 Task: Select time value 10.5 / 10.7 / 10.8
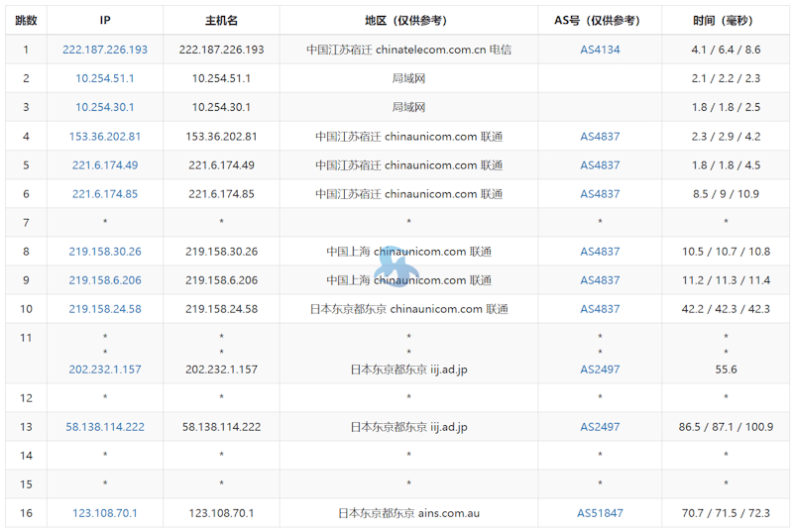[x=726, y=252]
